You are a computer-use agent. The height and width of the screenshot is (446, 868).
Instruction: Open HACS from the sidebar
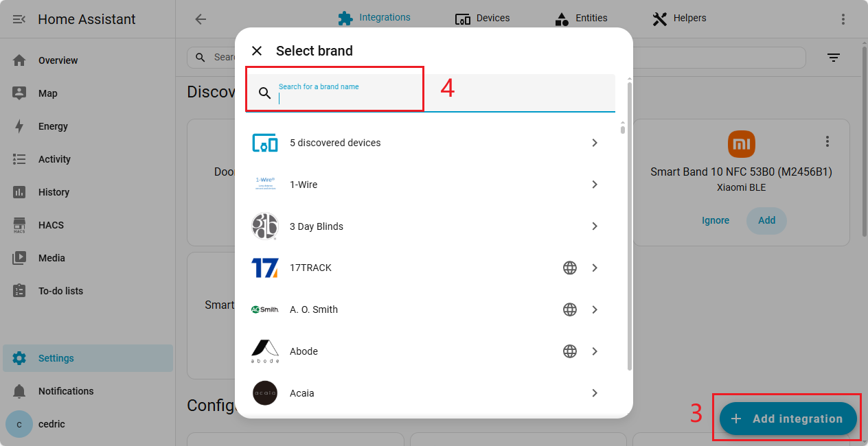[51, 225]
